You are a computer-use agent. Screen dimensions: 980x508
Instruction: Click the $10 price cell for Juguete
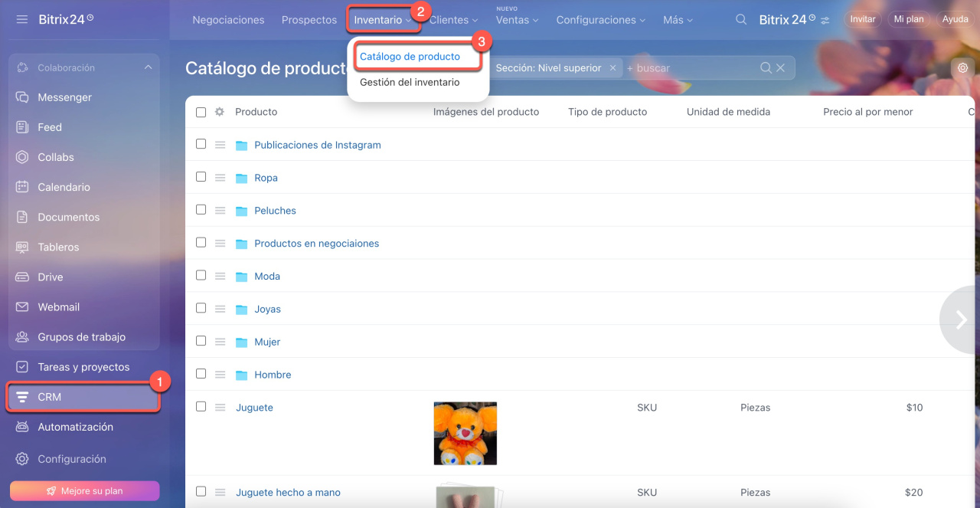click(914, 408)
